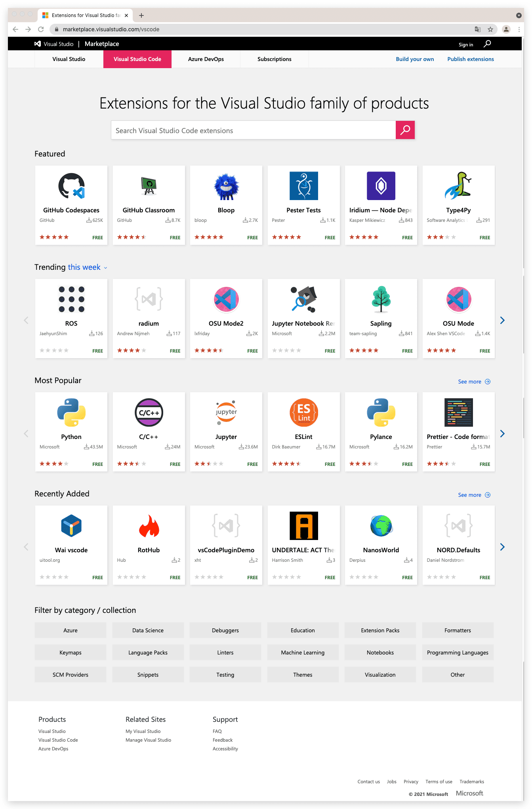The width and height of the screenshot is (532, 809).
Task: Click the Manage Visual Studio footer link
Action: point(149,740)
